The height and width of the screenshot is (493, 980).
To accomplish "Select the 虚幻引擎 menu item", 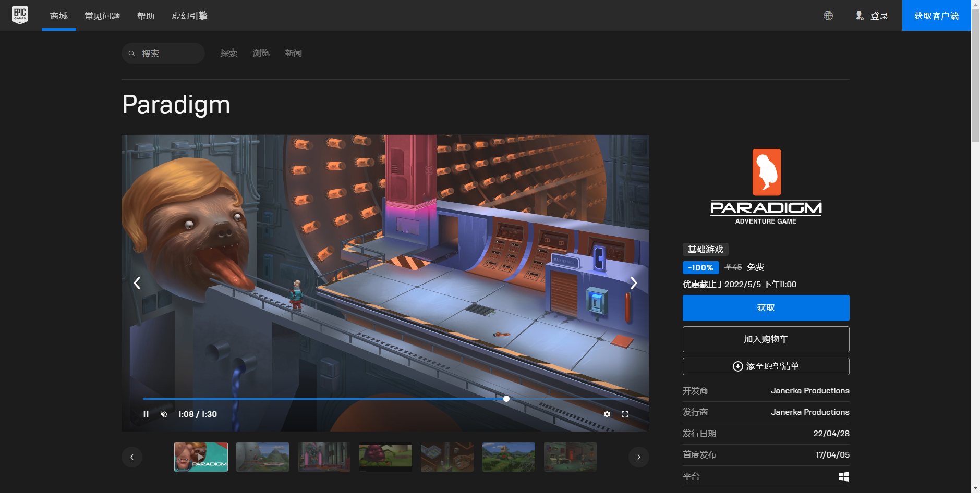I will tap(189, 16).
